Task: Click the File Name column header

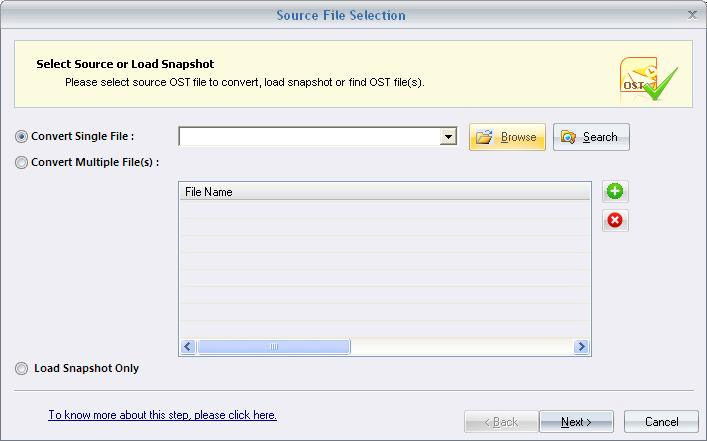Action: tap(385, 192)
